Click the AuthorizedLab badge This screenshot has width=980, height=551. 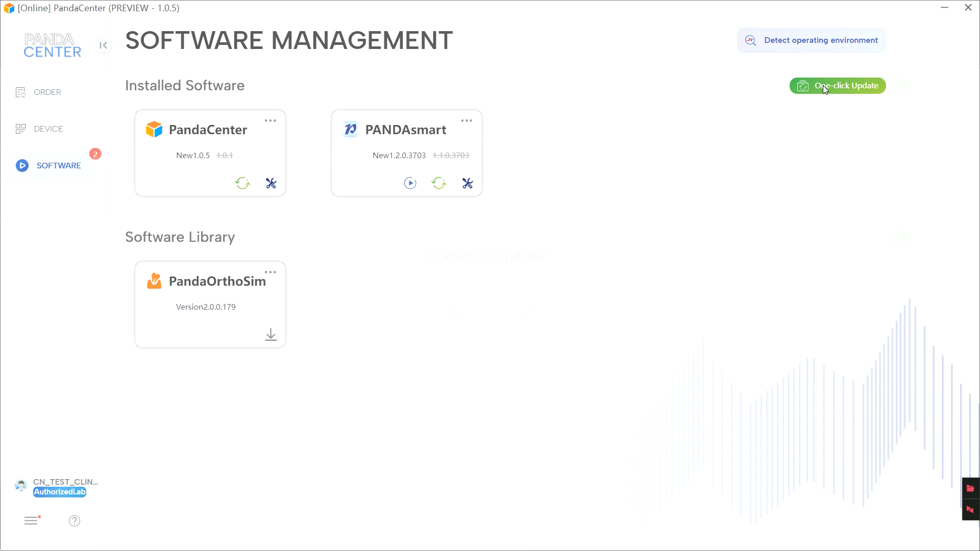(60, 492)
